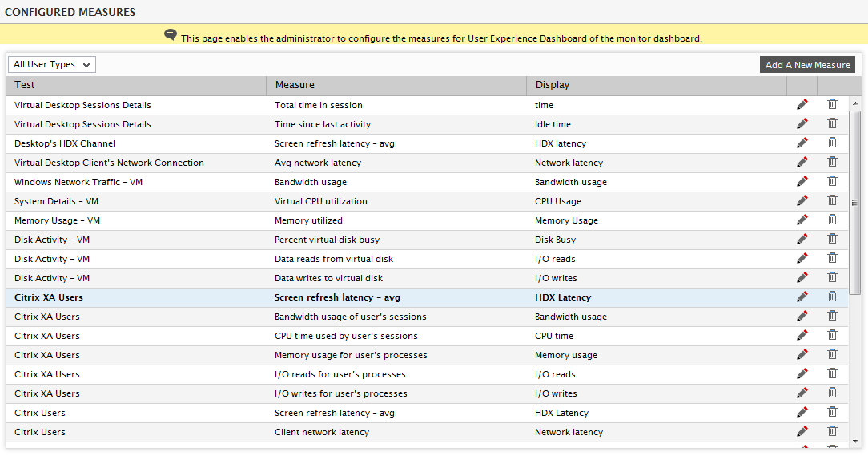This screenshot has height=456, width=868.
Task: Edit I/O writes for user's processes row
Action: [x=802, y=393]
